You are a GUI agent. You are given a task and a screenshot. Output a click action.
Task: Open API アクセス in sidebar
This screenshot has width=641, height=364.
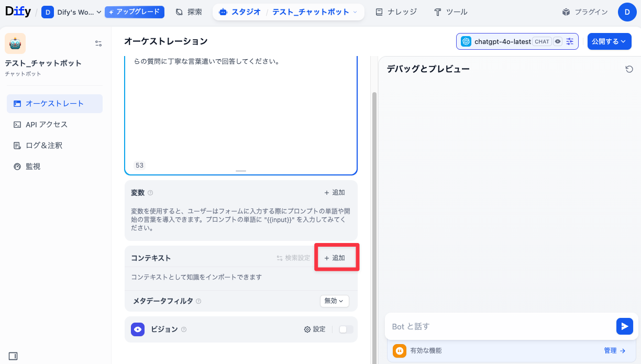tap(47, 125)
